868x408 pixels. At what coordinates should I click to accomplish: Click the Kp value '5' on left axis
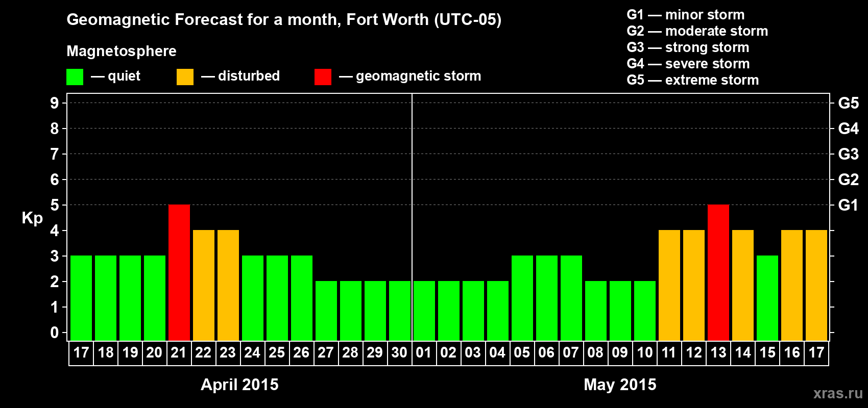[x=55, y=205]
